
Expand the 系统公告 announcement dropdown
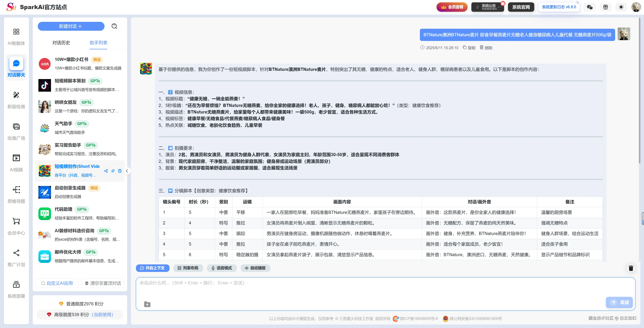487,7
